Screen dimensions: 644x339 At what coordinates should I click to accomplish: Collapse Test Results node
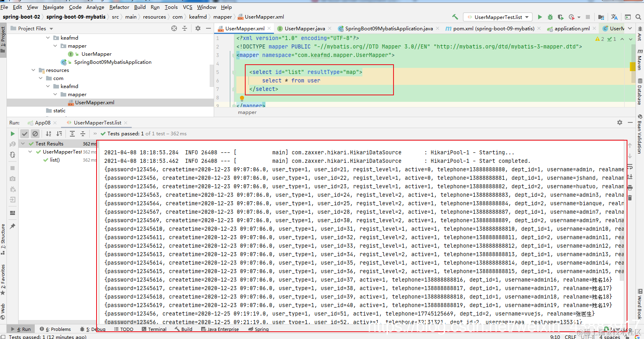click(x=23, y=144)
